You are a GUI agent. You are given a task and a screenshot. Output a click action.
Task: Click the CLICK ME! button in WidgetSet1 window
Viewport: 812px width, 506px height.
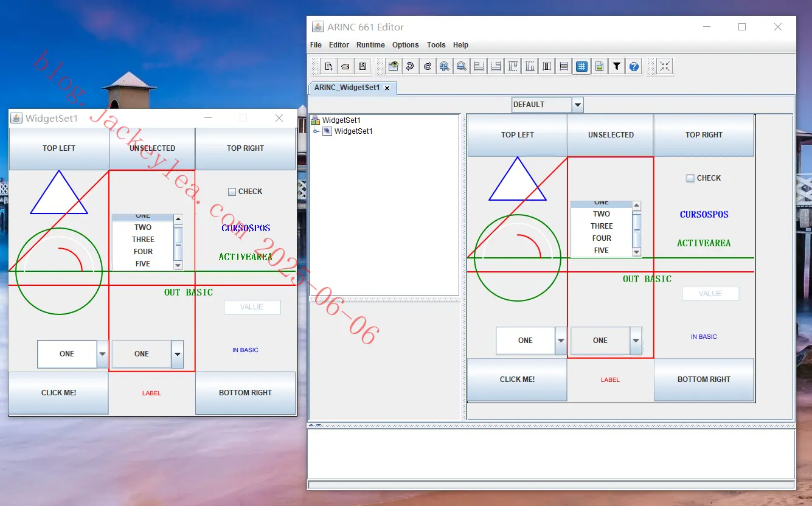[x=59, y=393]
